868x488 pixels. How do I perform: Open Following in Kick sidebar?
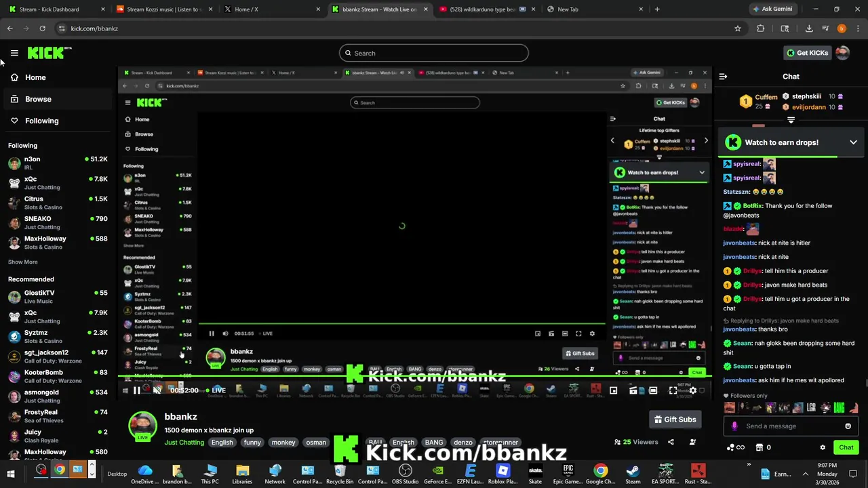(56, 121)
